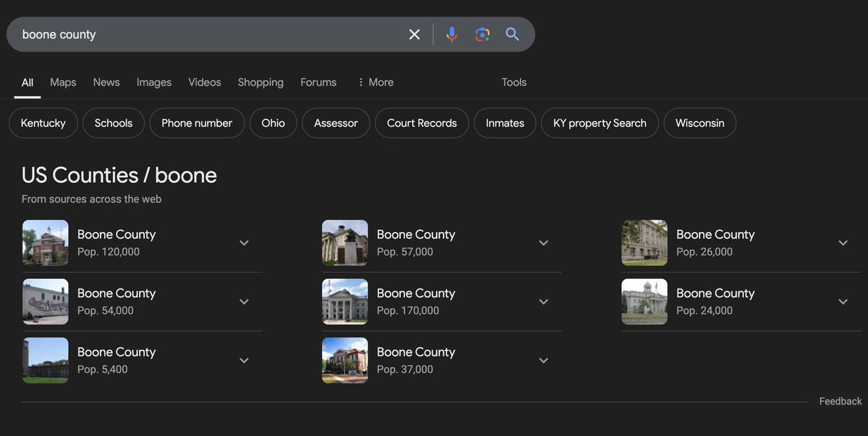This screenshot has height=436, width=868.
Task: Click the Feedback link
Action: pyautogui.click(x=841, y=401)
